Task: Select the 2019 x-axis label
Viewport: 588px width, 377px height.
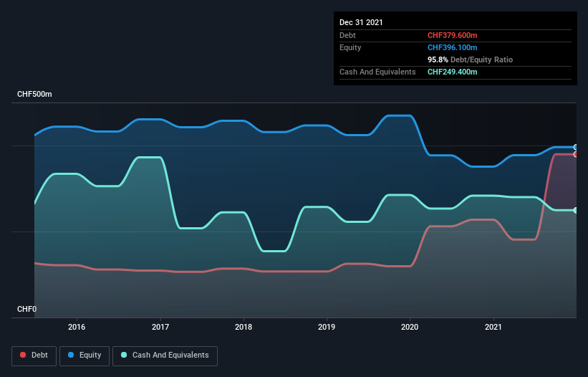Action: click(327, 327)
